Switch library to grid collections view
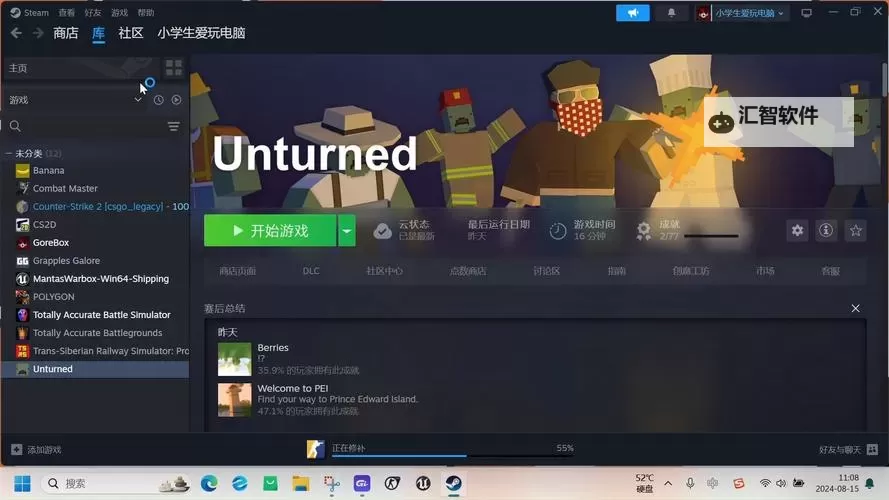 point(173,67)
